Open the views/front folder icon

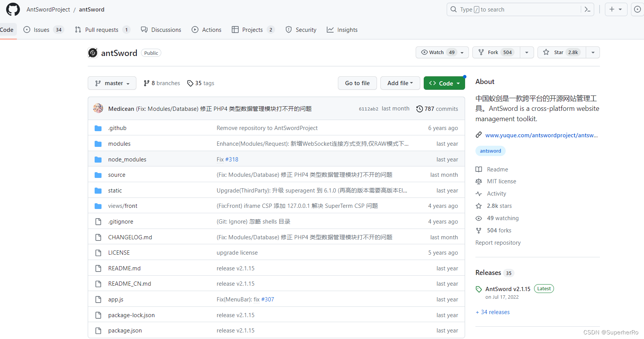click(98, 206)
